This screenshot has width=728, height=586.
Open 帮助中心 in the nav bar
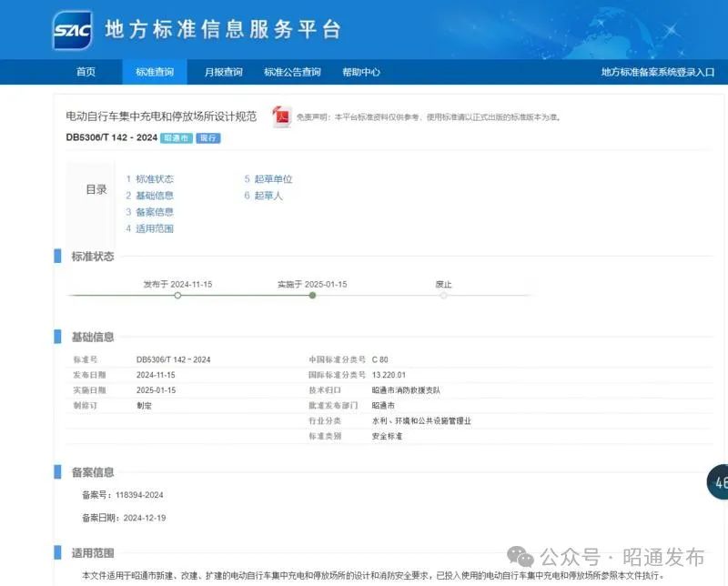(360, 72)
